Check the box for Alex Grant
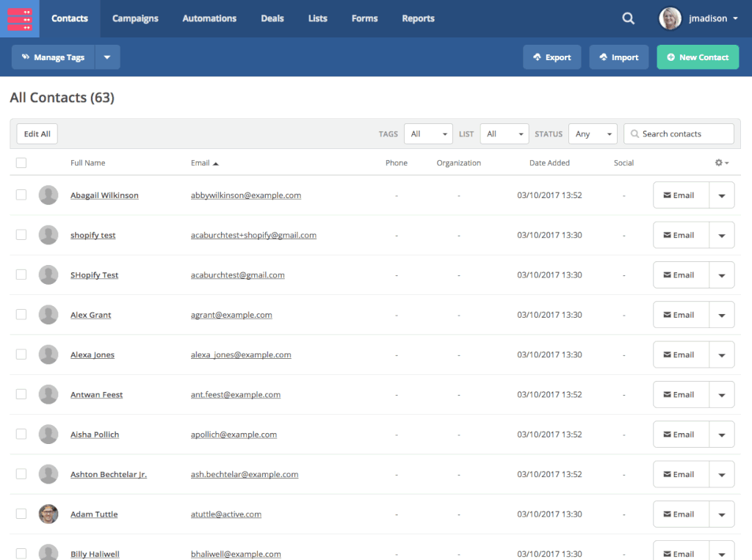The height and width of the screenshot is (560, 752). pyautogui.click(x=21, y=315)
